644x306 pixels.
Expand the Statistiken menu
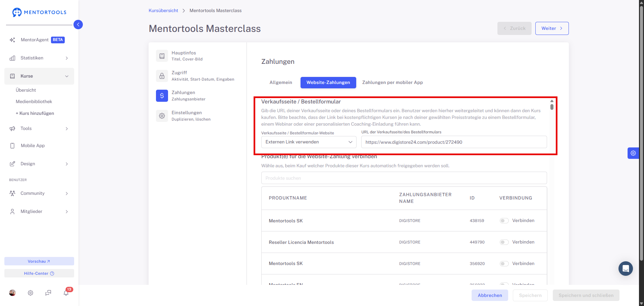(x=67, y=58)
